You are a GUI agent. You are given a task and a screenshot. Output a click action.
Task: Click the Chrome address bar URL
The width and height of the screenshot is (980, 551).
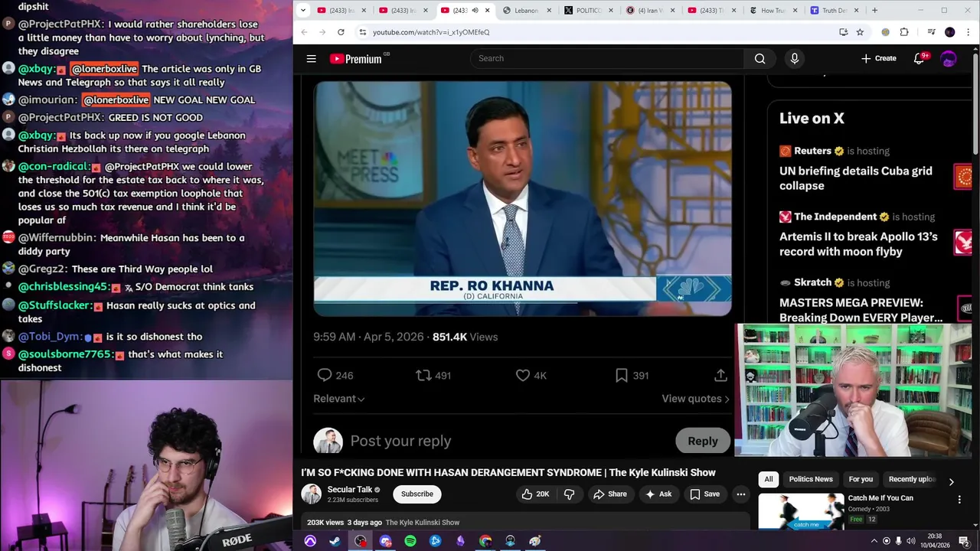431,32
